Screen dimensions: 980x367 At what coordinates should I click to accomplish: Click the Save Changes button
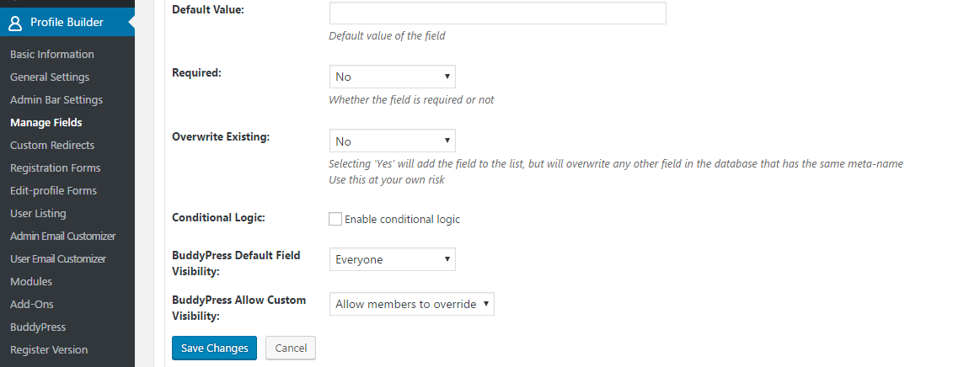pos(214,348)
